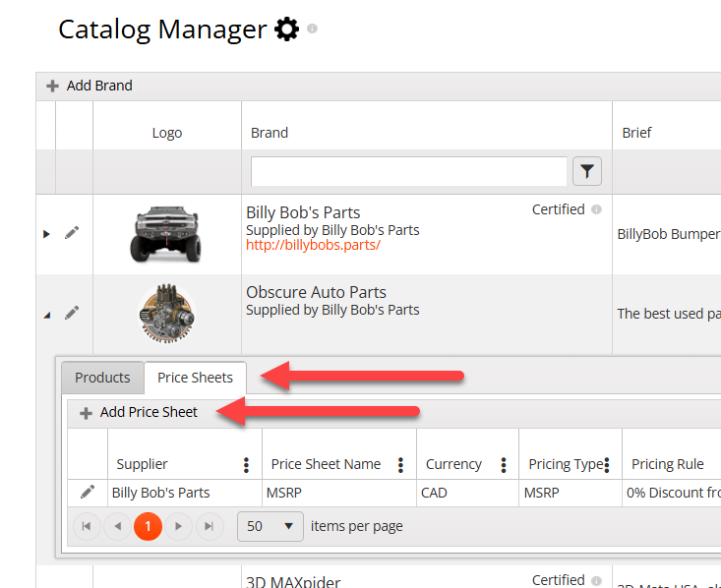Viewport: 721px width, 588px height.
Task: Click the Pricing Rule column header
Action: 668,464
